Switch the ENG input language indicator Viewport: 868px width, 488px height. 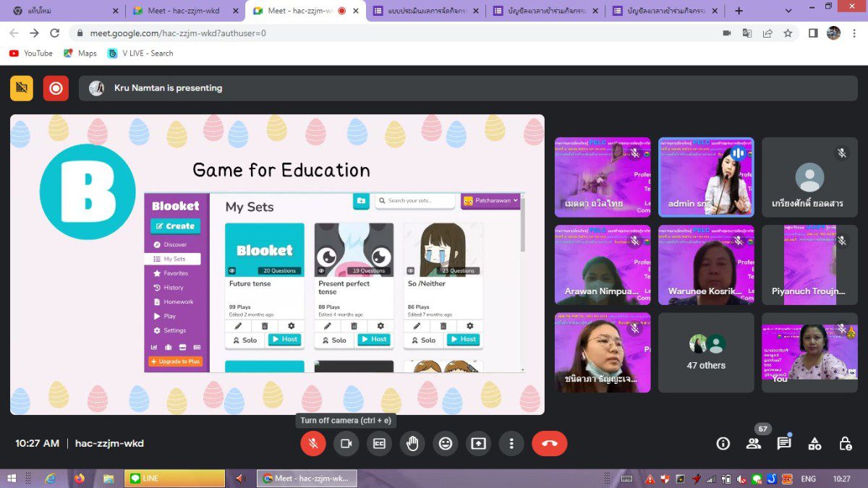(808, 479)
